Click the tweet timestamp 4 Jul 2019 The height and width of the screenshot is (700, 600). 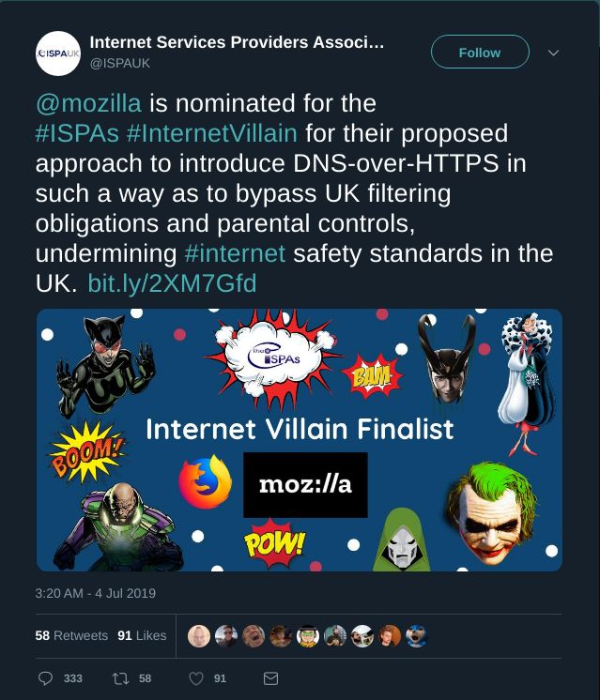pyautogui.click(x=95, y=593)
